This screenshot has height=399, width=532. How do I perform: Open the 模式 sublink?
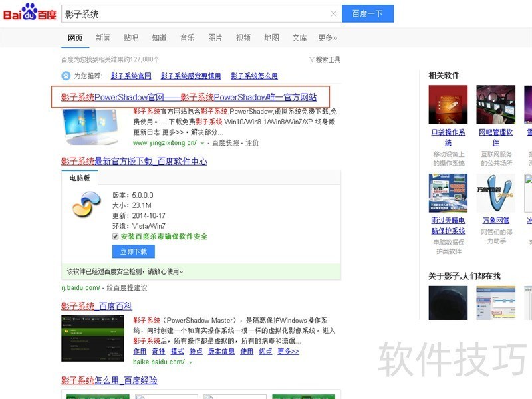pos(177,352)
